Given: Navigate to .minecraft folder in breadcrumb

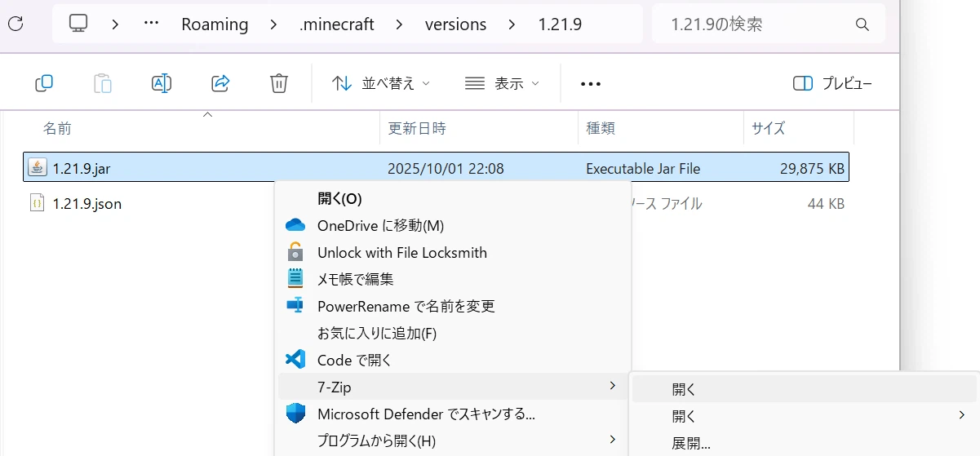Looking at the screenshot, I should coord(337,24).
